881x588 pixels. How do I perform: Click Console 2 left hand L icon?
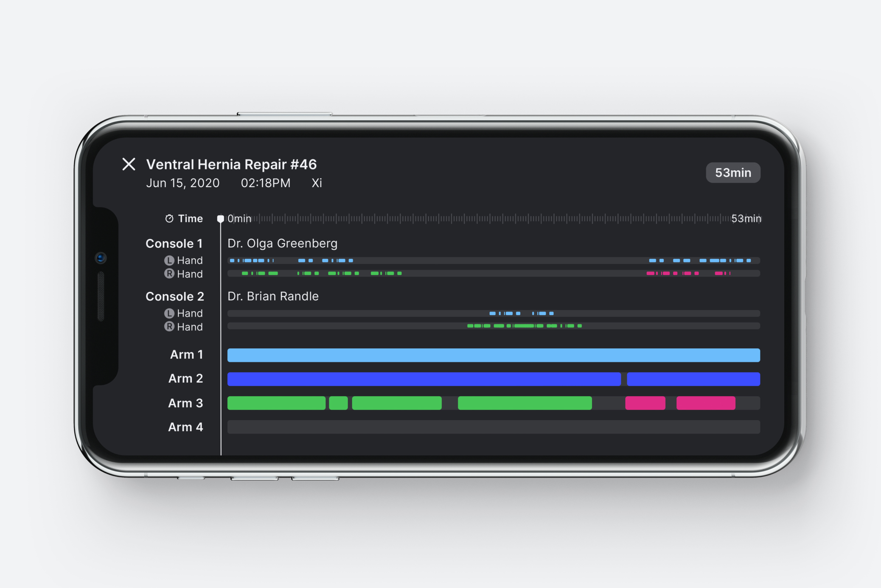(169, 313)
